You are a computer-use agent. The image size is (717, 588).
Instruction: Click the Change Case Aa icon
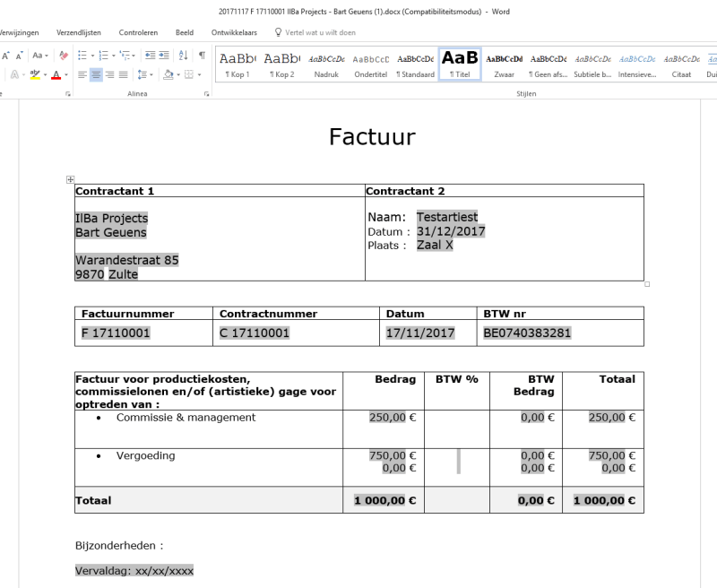coord(37,56)
